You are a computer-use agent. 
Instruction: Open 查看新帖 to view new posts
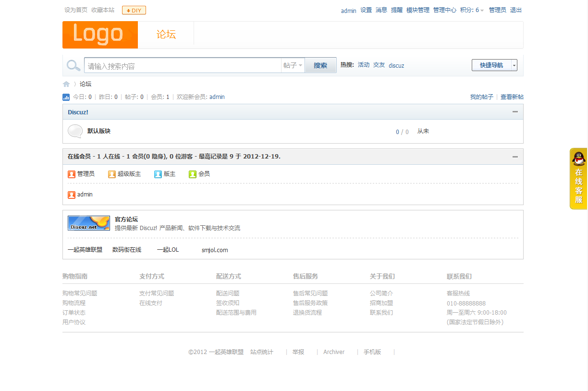[512, 97]
